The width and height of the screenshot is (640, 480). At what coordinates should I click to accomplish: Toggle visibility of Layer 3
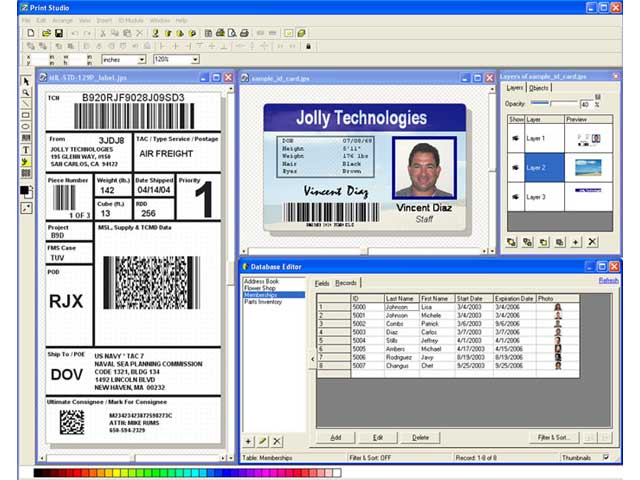516,197
